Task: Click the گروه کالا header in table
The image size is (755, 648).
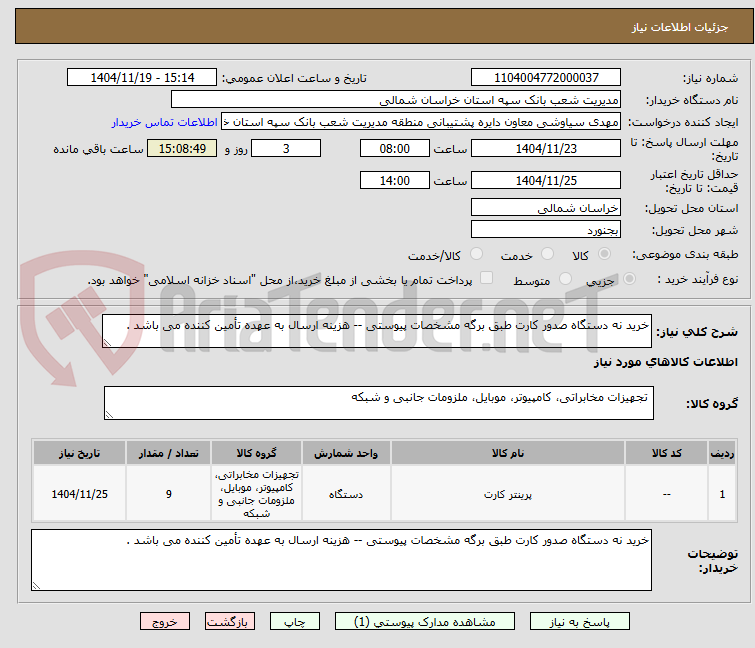Action: click(x=257, y=453)
